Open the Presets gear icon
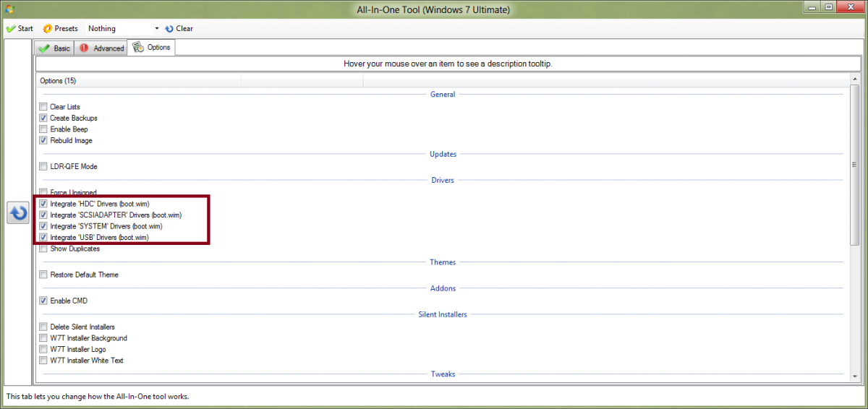868x409 pixels. [x=48, y=28]
